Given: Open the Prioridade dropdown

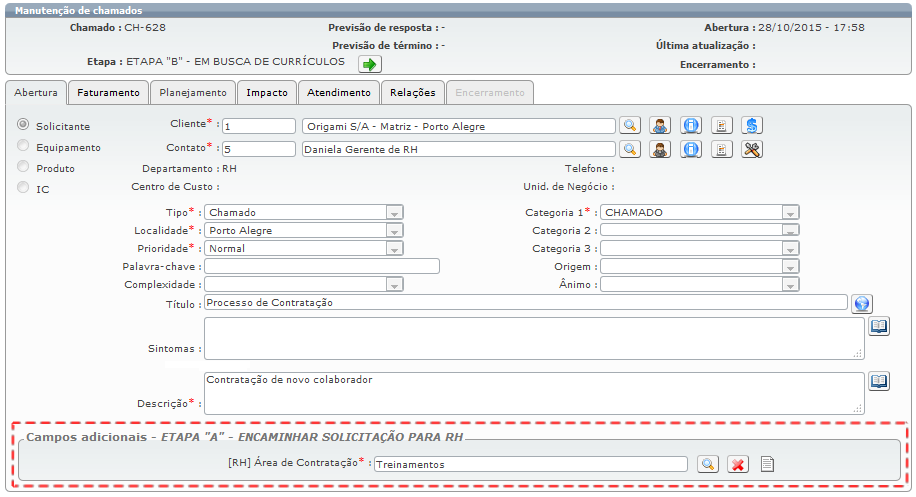Looking at the screenshot, I should [x=394, y=249].
